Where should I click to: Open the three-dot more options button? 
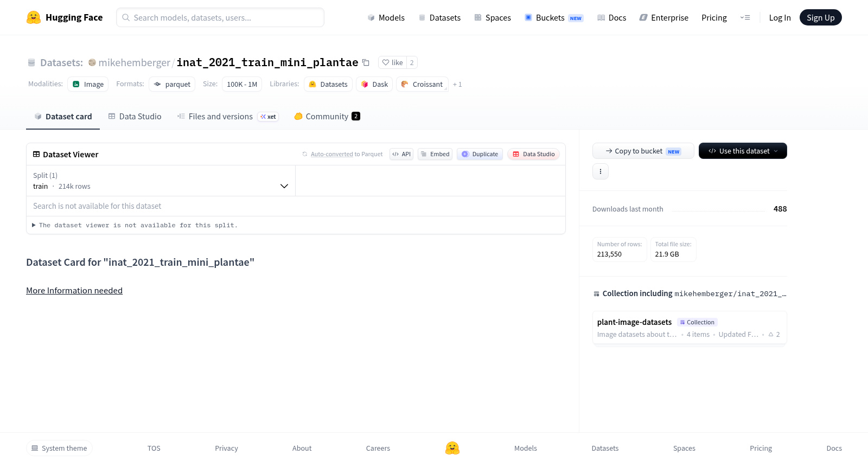pyautogui.click(x=601, y=171)
